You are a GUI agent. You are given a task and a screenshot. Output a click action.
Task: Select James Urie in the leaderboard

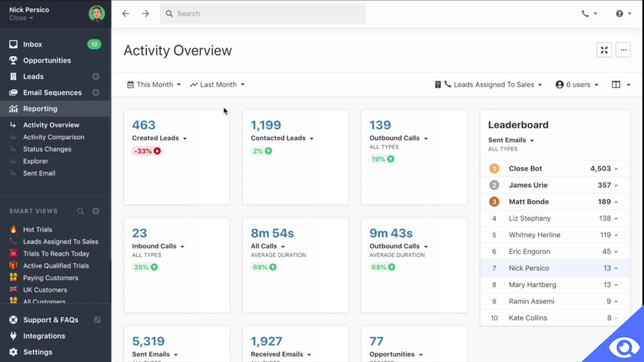pyautogui.click(x=555, y=185)
